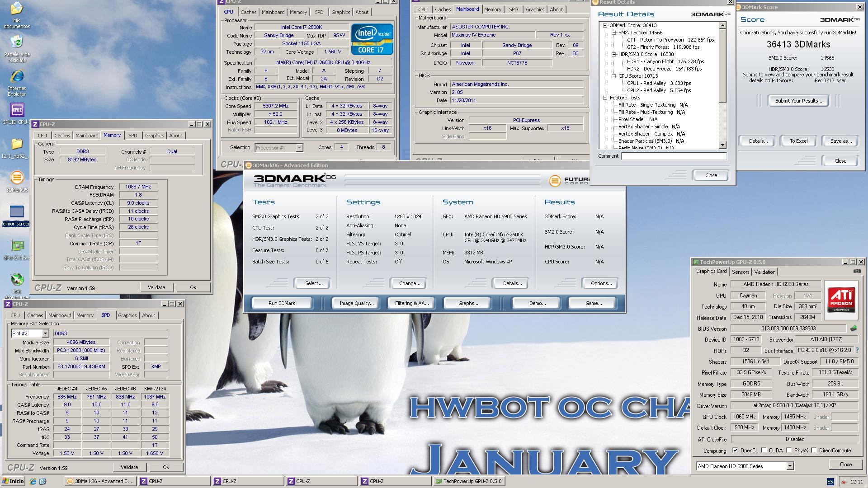Click Validate in memory CPU-Z window
Viewport: 868px width, 488px height.
click(x=156, y=287)
